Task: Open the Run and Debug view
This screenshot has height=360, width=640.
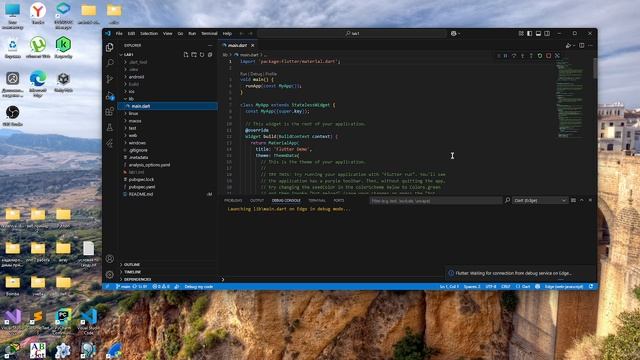Action: point(109,96)
